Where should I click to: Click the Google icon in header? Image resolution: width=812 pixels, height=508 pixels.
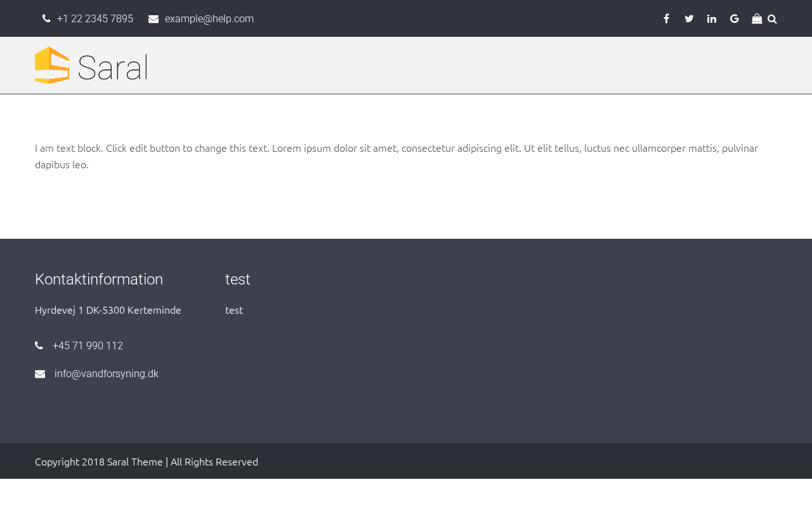(735, 19)
